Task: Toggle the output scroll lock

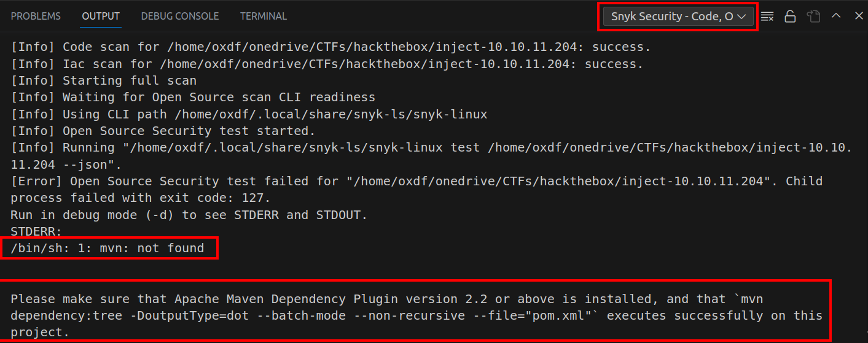Action: (x=790, y=17)
